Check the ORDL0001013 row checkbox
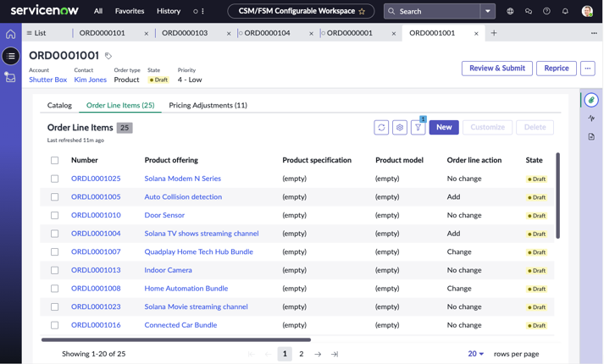The image size is (604, 364). (55, 271)
